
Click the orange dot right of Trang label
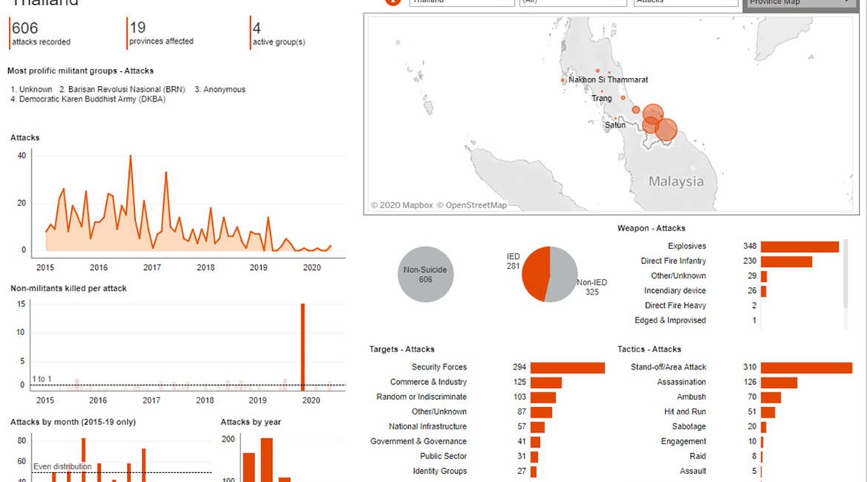(622, 98)
